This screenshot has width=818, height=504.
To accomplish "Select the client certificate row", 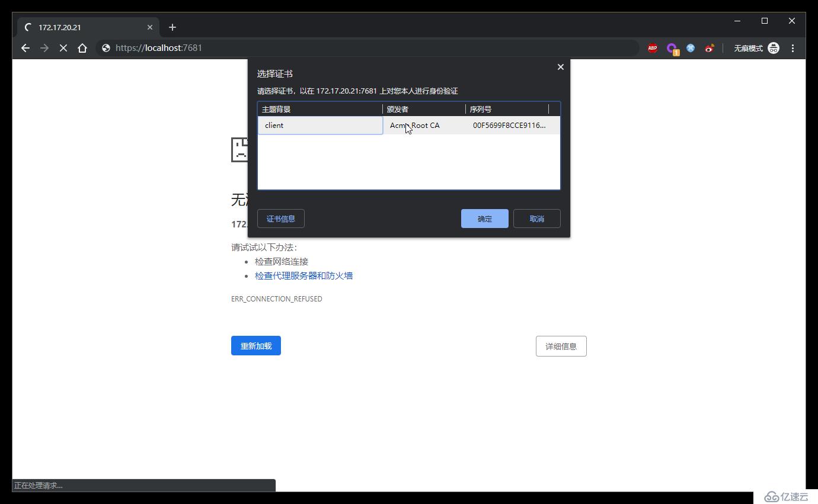I will pyautogui.click(x=409, y=125).
